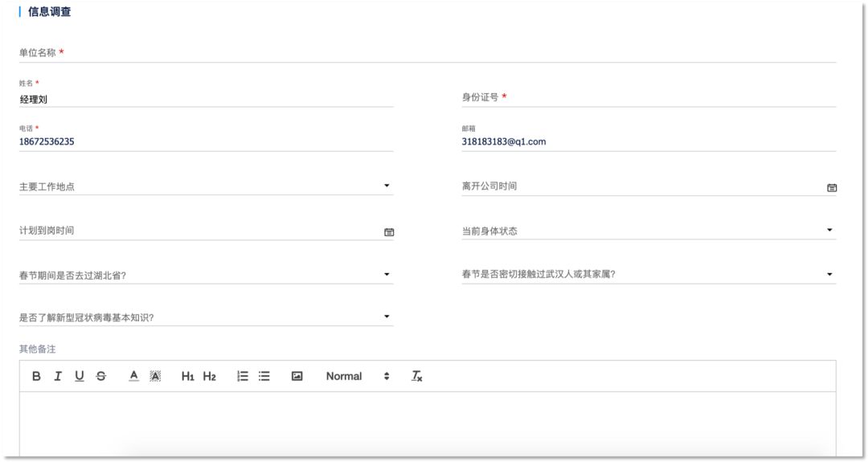This screenshot has width=868, height=462.
Task: Clear text formatting in the editor
Action: (x=416, y=376)
